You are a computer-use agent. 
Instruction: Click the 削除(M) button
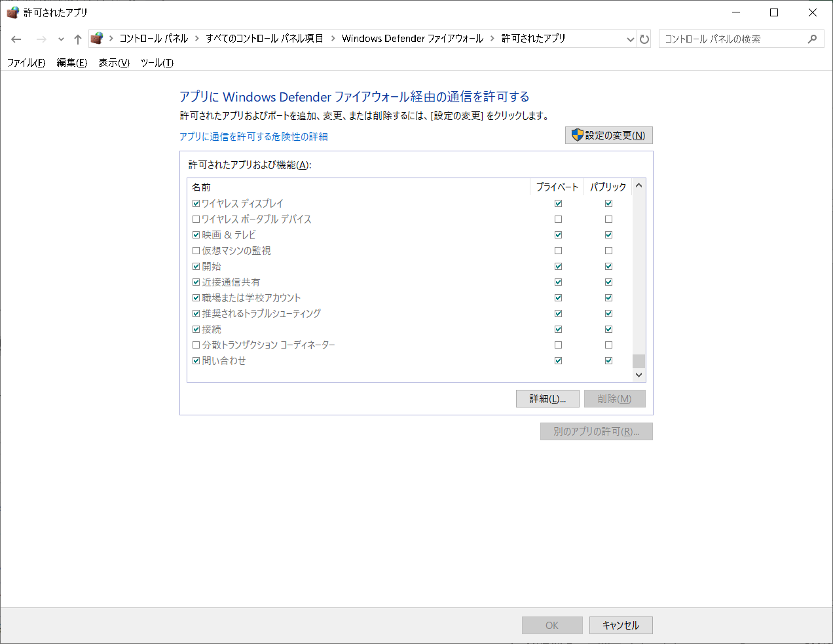[614, 398]
